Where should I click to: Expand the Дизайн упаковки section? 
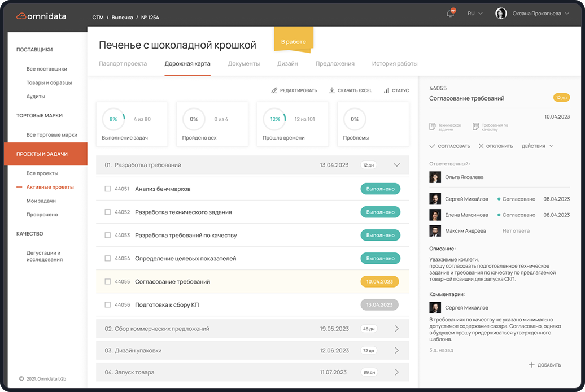(x=396, y=350)
